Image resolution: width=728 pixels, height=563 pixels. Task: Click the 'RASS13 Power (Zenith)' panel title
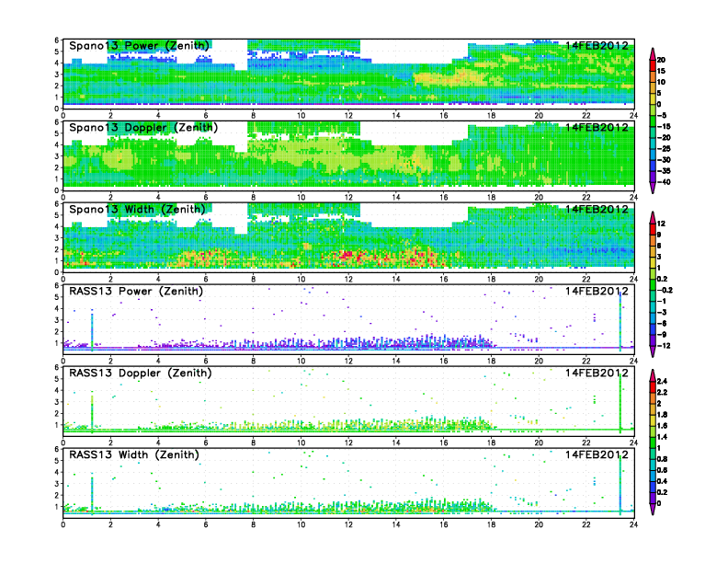pyautogui.click(x=136, y=292)
